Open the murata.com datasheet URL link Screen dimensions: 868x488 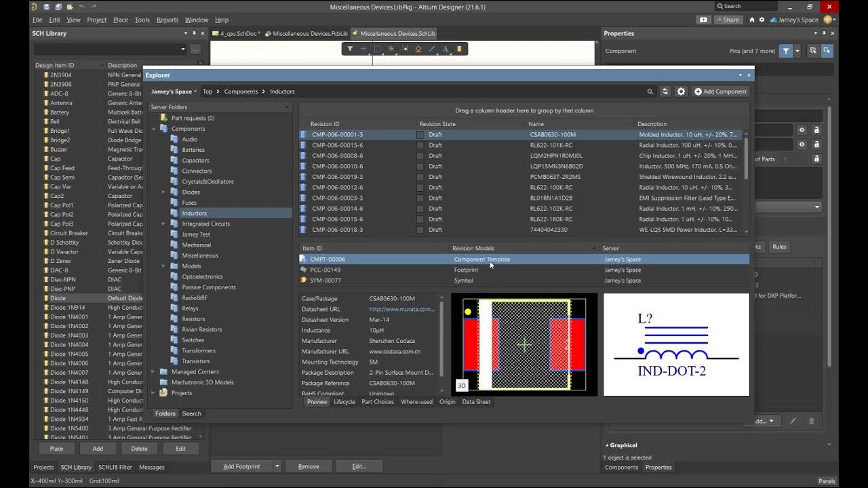click(x=401, y=309)
